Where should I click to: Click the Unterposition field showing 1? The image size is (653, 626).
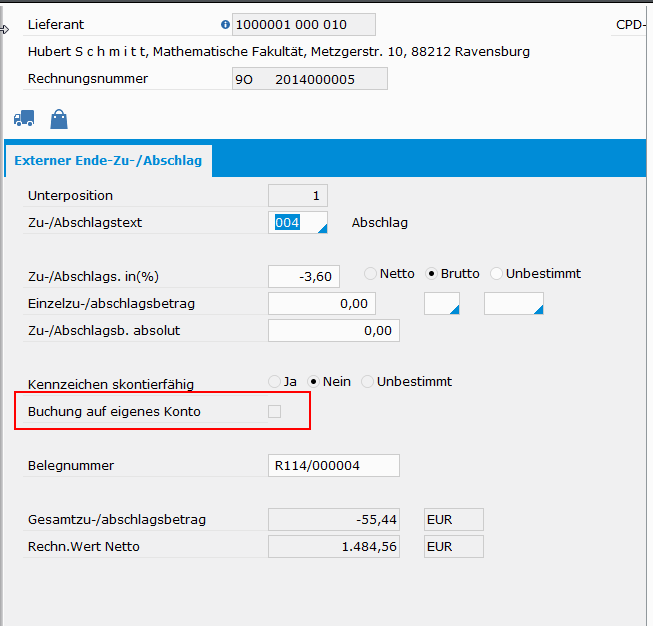click(298, 195)
